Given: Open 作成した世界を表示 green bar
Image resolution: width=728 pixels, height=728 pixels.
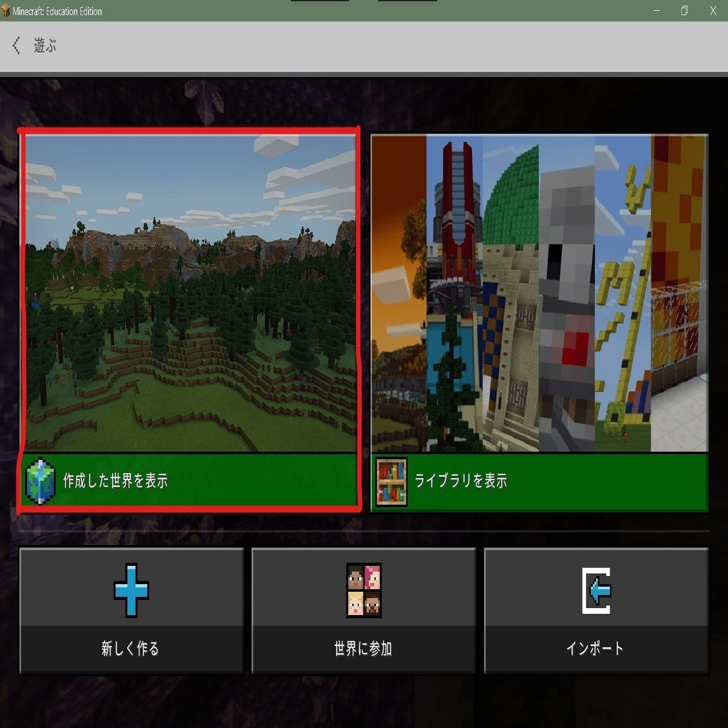Looking at the screenshot, I should [191, 480].
